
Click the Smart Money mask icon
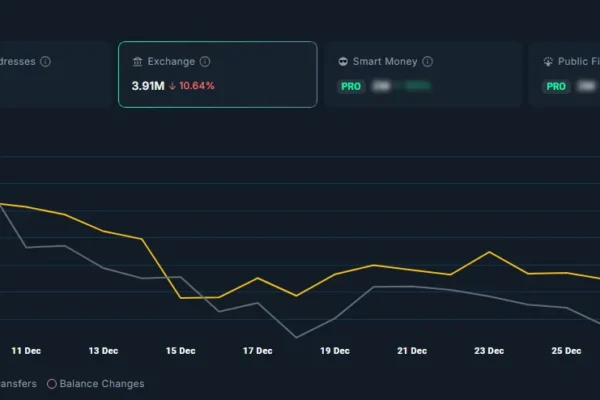click(x=344, y=62)
